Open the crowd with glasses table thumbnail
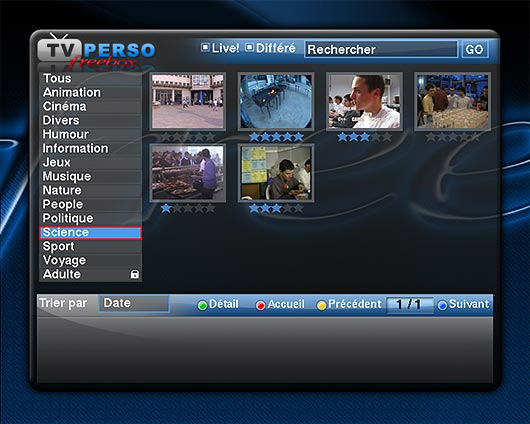 point(453,101)
